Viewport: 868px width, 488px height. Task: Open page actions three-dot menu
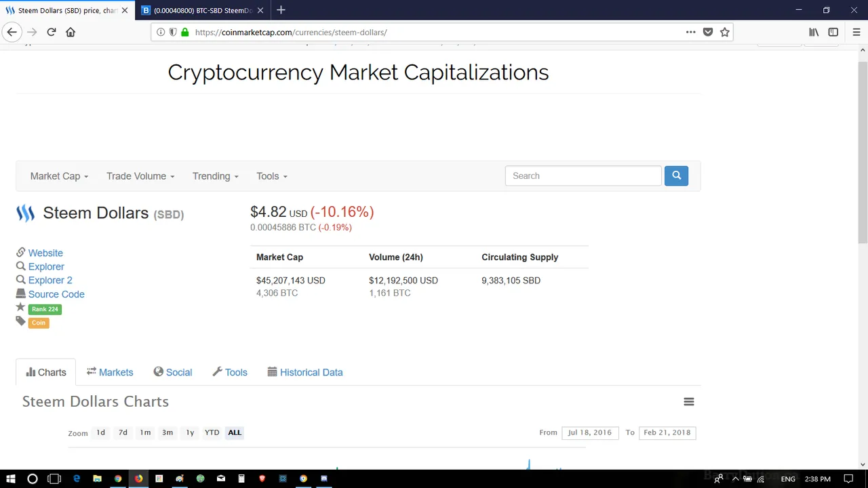click(690, 32)
